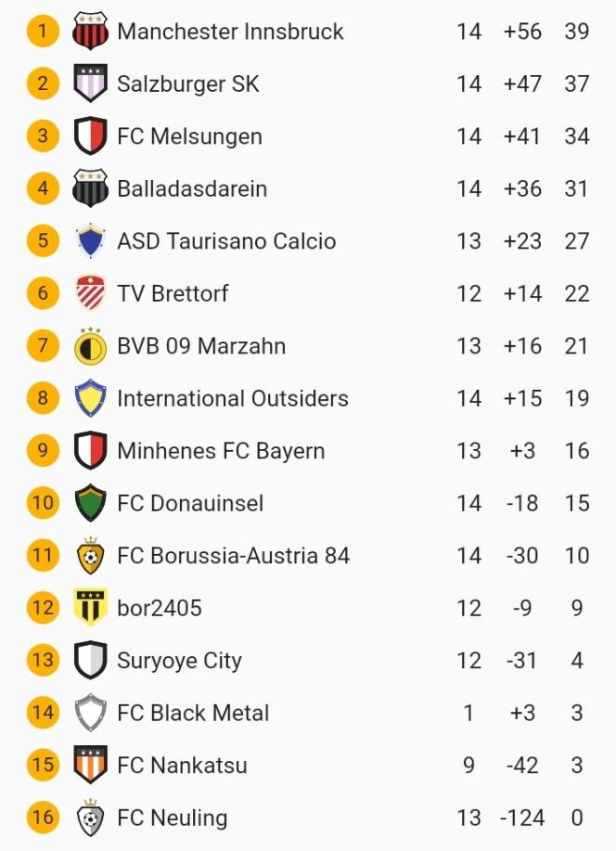Click the FC Neuling football crest
Viewport: 616px width, 851px height.
[x=90, y=817]
